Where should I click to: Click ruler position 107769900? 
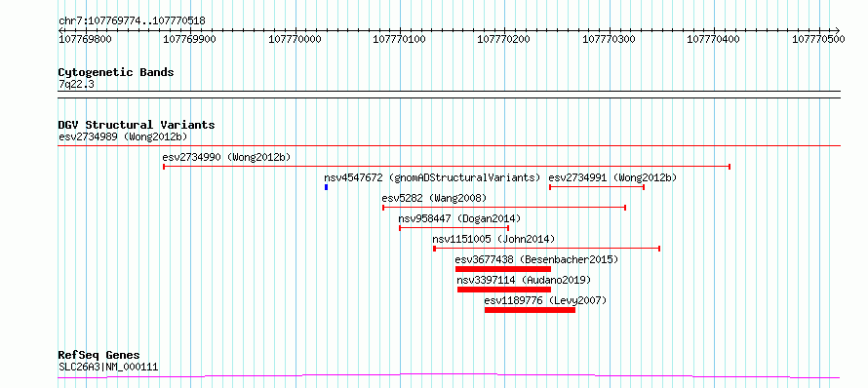190,39
